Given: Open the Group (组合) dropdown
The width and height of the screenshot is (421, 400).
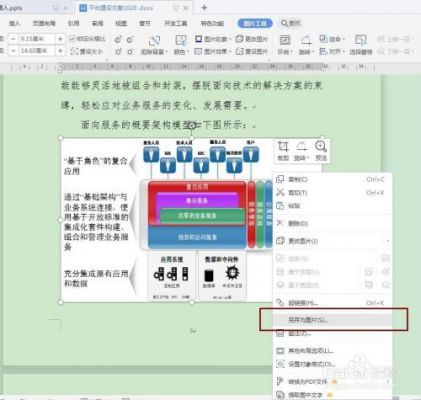Looking at the screenshot, I should coord(332,39).
